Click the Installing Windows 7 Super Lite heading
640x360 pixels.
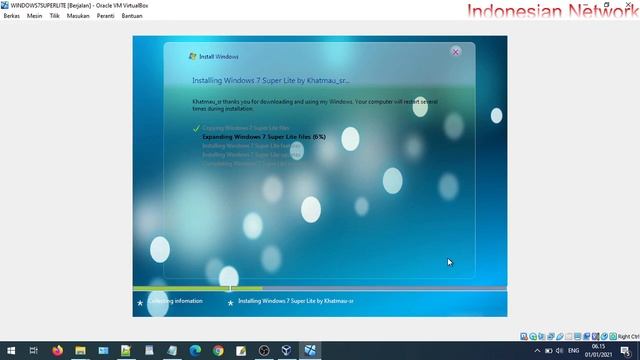click(x=271, y=80)
